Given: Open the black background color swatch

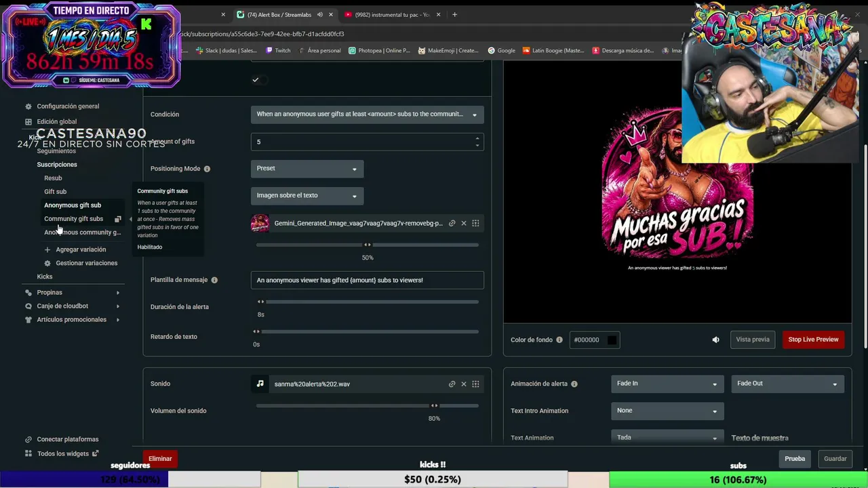Looking at the screenshot, I should [x=612, y=340].
